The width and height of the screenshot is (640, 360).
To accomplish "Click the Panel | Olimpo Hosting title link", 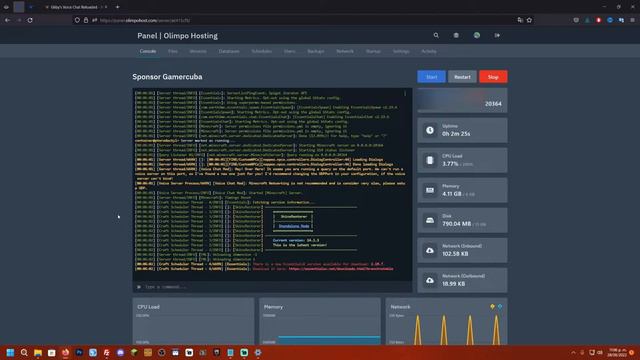I will pos(177,36).
